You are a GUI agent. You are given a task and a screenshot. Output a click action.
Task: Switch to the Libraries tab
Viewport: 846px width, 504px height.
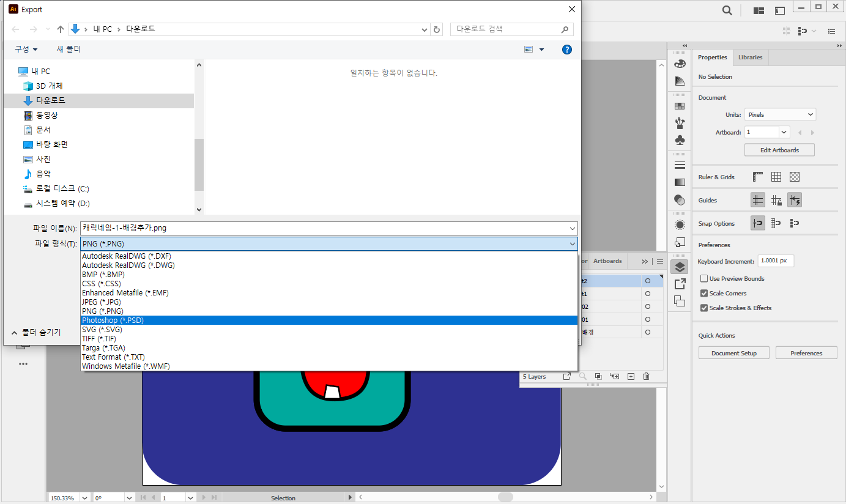click(x=750, y=57)
